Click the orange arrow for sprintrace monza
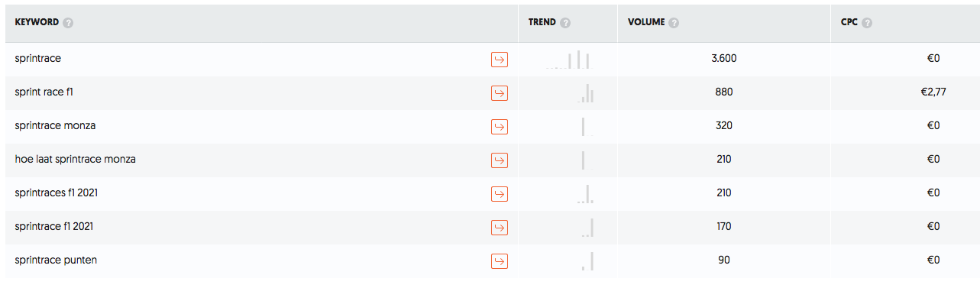 pyautogui.click(x=499, y=126)
